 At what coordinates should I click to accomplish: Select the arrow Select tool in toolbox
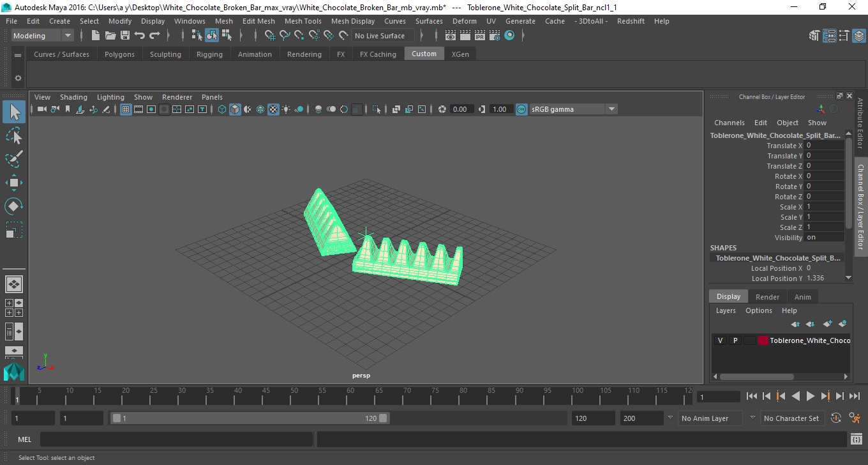(x=14, y=112)
